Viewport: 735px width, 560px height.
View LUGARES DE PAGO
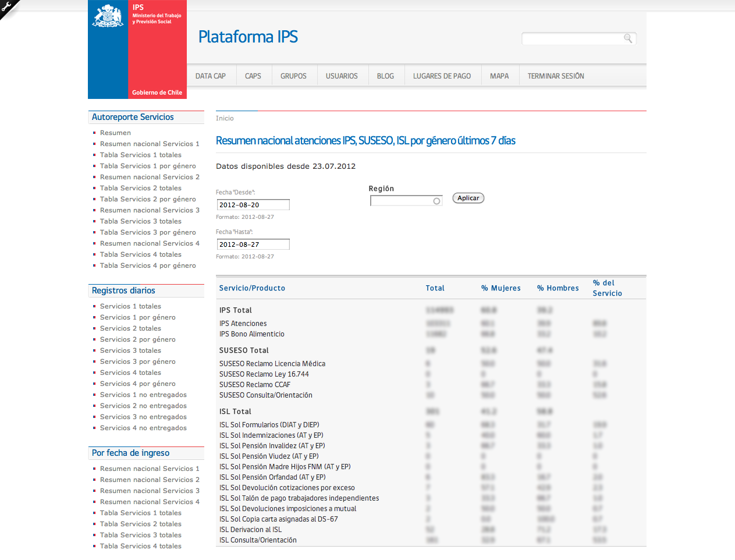click(x=442, y=76)
